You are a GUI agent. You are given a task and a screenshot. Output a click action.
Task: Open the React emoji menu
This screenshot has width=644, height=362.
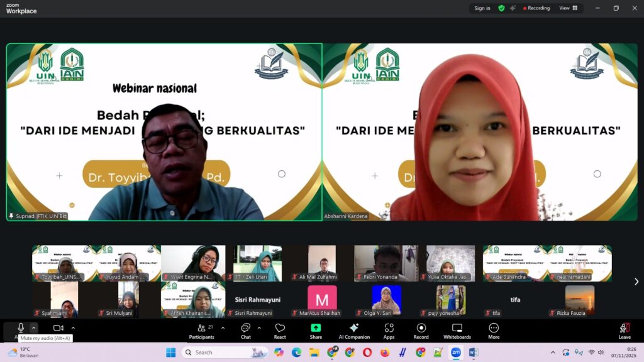pyautogui.click(x=280, y=331)
